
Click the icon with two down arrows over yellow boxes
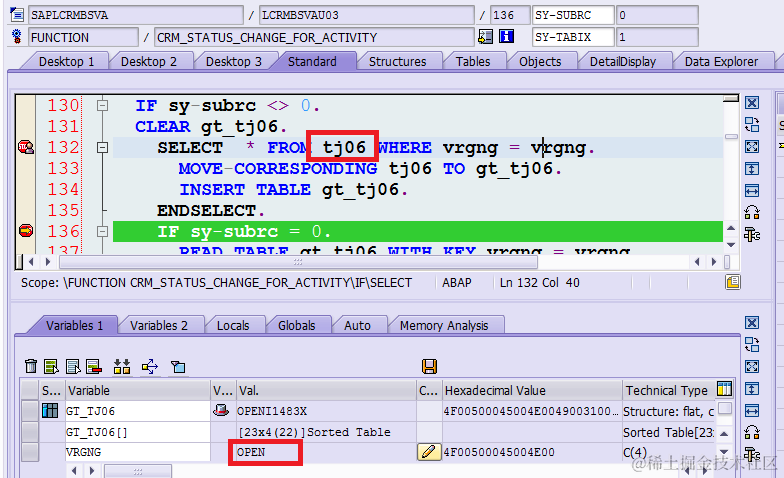(x=122, y=366)
